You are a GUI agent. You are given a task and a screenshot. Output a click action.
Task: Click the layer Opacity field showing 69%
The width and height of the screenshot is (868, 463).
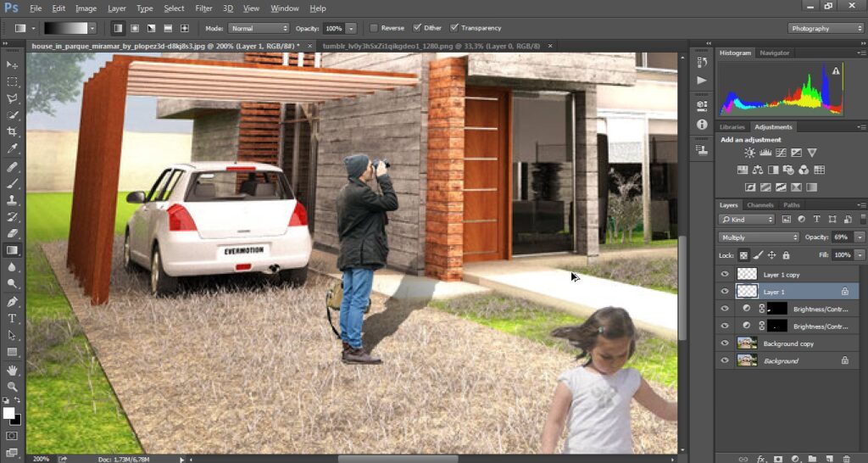841,237
